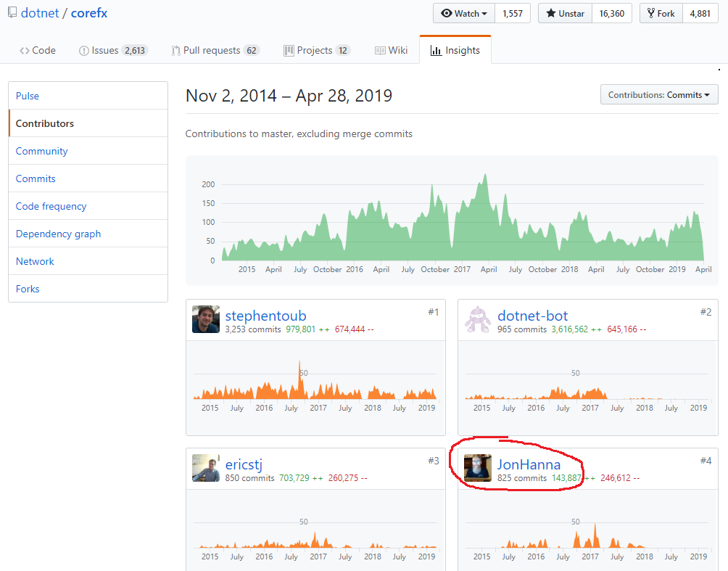Open the Watch notifications dropdown
Viewport: 728px width, 571px height.
tap(464, 13)
